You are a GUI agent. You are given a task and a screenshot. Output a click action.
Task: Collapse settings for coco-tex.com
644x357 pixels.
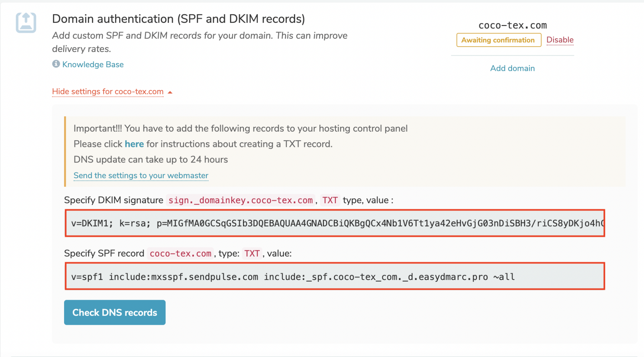[x=107, y=92]
